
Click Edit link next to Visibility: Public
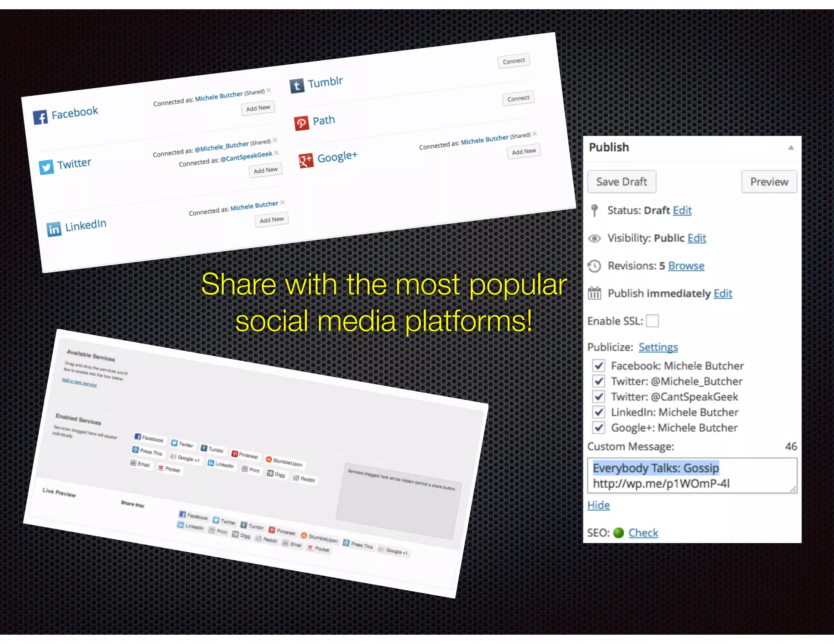[x=697, y=238]
